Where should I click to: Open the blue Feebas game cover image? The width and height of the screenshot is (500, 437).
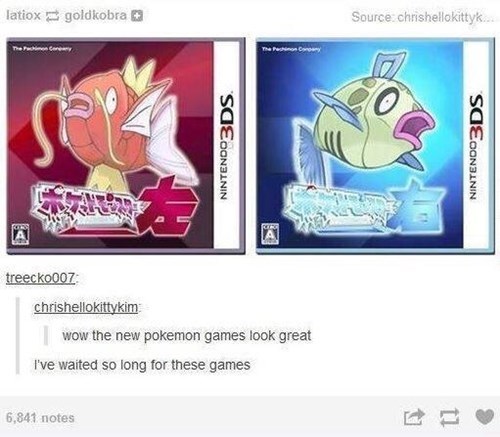tap(375, 146)
